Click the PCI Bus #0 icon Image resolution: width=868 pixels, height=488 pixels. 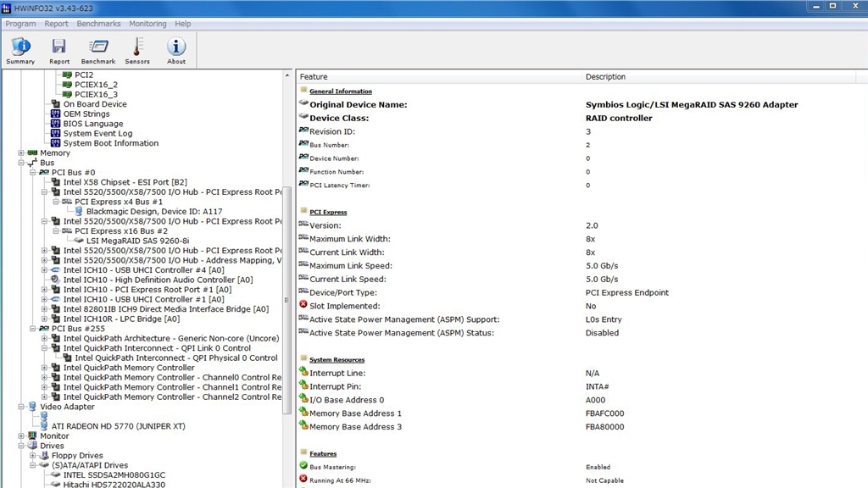coord(44,172)
